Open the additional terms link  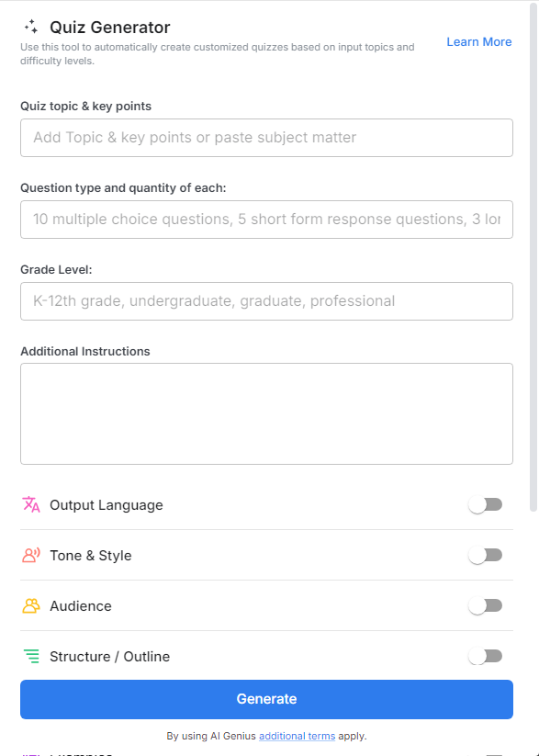(297, 736)
